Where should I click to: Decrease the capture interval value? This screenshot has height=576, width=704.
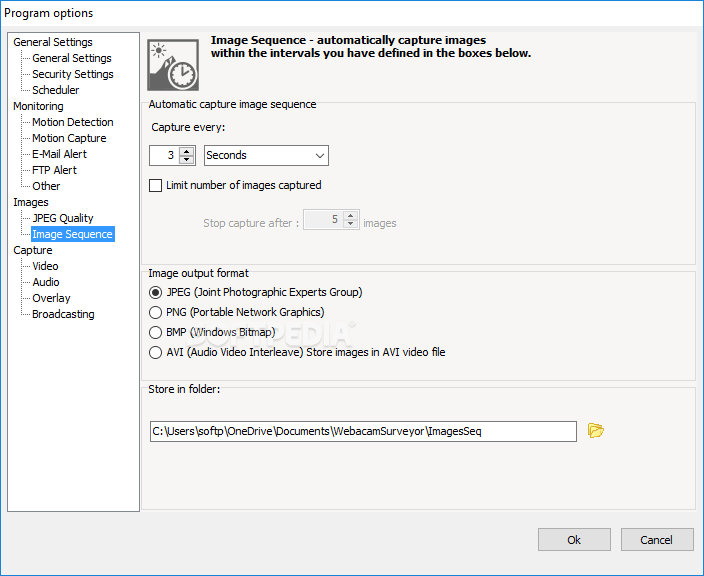(186, 159)
